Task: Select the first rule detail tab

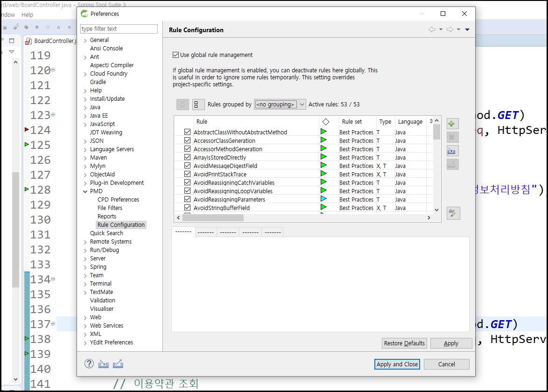Action: (x=183, y=232)
